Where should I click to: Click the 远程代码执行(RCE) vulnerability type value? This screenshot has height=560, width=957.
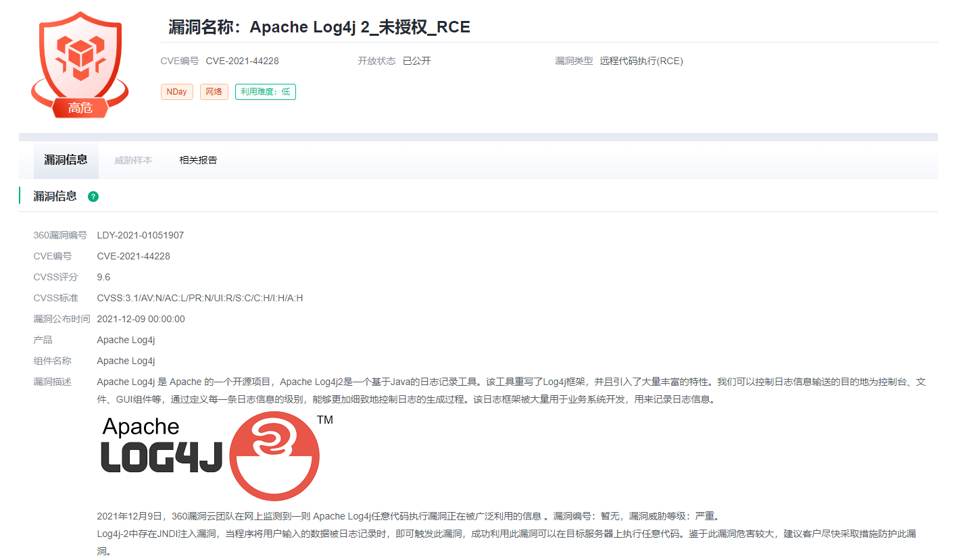tap(641, 61)
